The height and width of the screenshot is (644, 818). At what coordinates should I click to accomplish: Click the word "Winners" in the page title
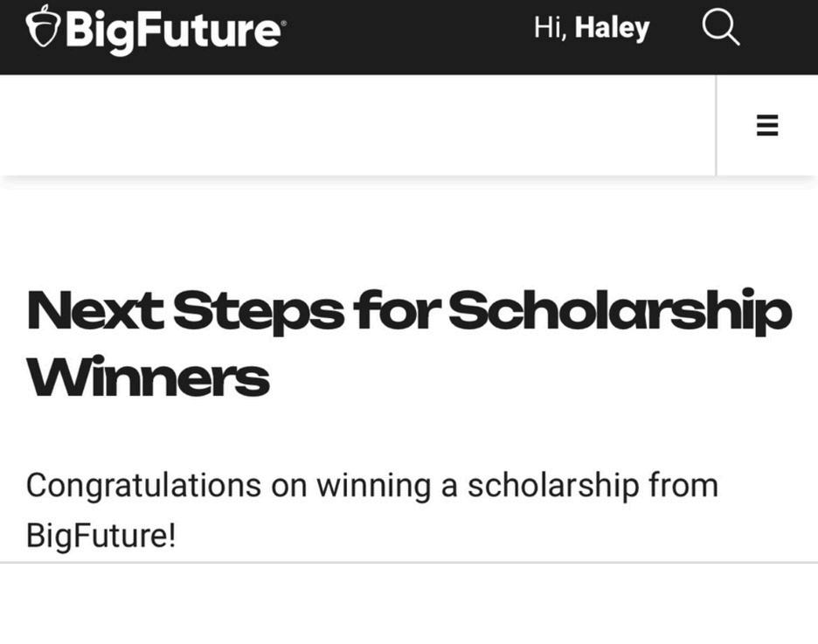click(x=148, y=378)
